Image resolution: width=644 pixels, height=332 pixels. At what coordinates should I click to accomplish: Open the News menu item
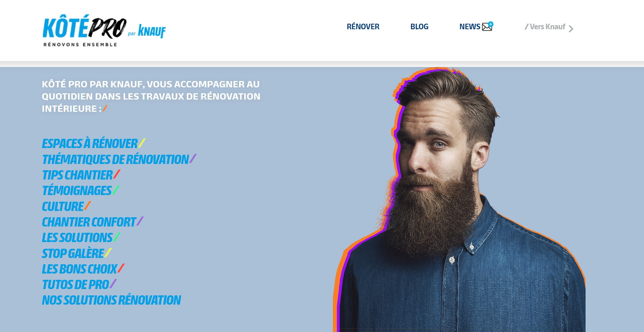tap(470, 27)
